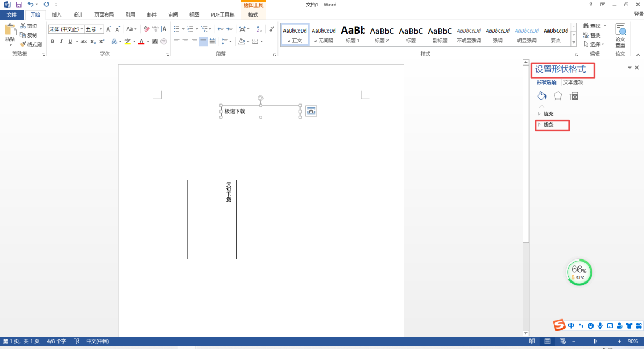
Task: Open the 文本选项 tab in format pane
Action: click(573, 82)
